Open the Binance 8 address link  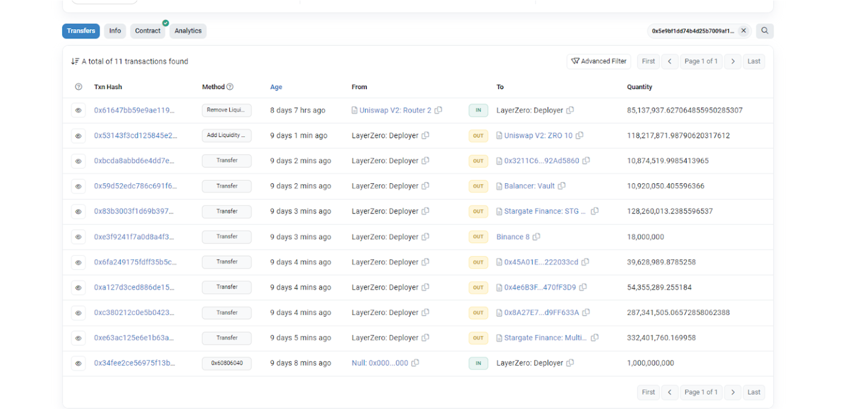[x=513, y=237]
